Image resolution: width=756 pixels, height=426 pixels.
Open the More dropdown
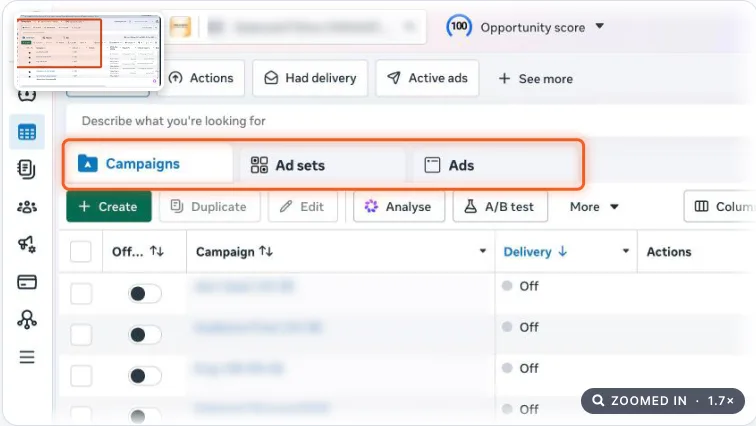pyautogui.click(x=594, y=207)
